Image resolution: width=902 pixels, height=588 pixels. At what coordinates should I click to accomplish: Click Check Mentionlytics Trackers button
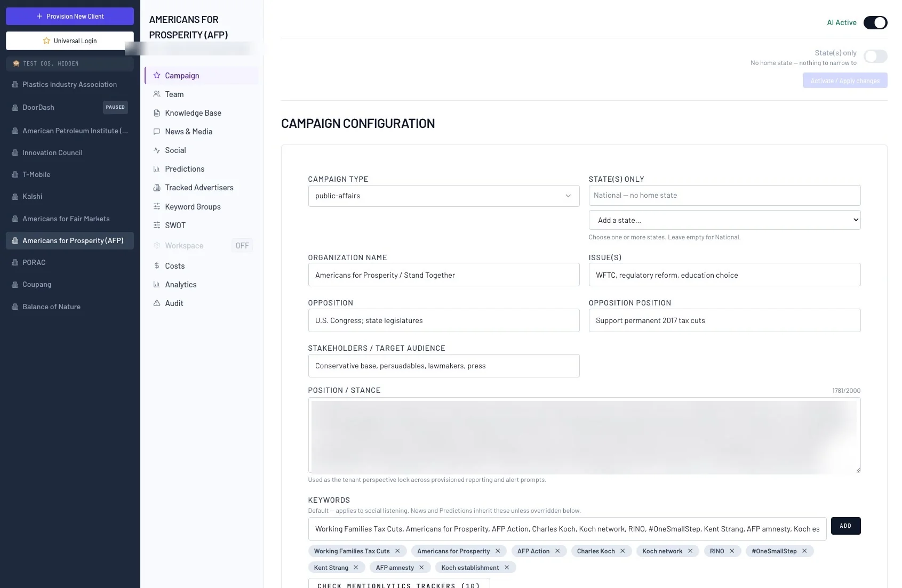(x=399, y=584)
